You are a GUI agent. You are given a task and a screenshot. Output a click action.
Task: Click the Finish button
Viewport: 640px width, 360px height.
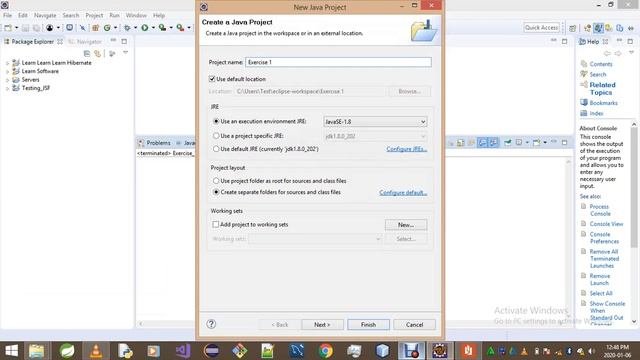pos(368,324)
